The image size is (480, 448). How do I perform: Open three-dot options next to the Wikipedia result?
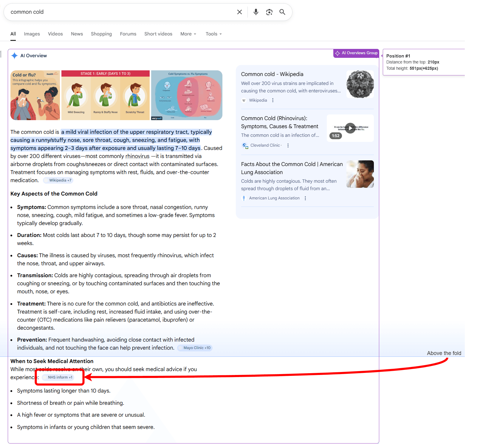pyautogui.click(x=273, y=100)
